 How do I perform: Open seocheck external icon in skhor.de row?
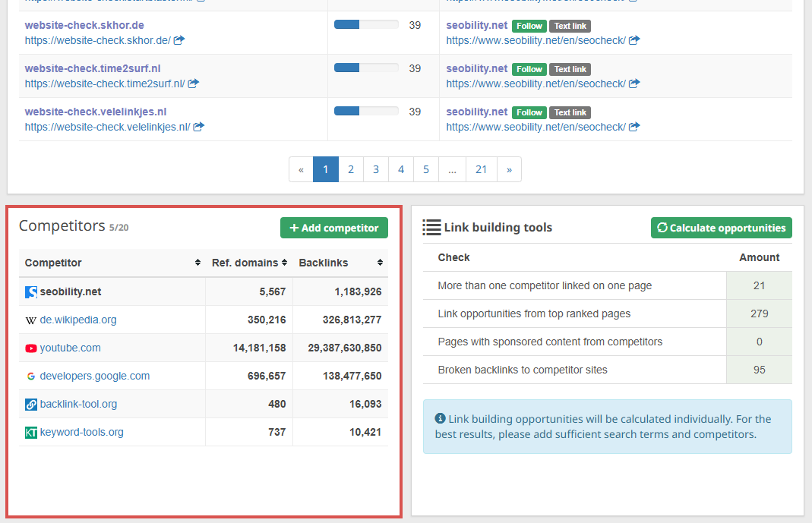[634, 40]
